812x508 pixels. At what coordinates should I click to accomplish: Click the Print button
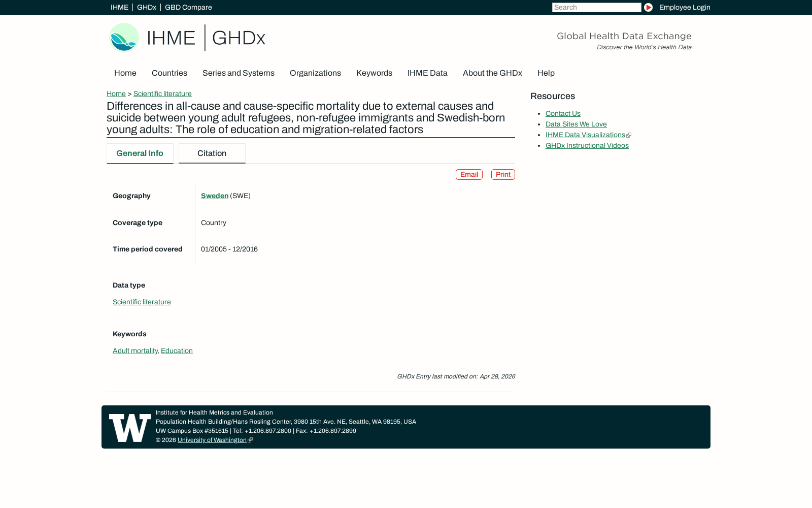point(503,174)
